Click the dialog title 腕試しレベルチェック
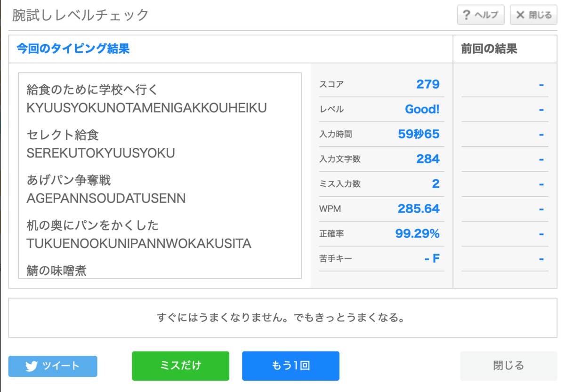The image size is (565, 392). coord(81,15)
